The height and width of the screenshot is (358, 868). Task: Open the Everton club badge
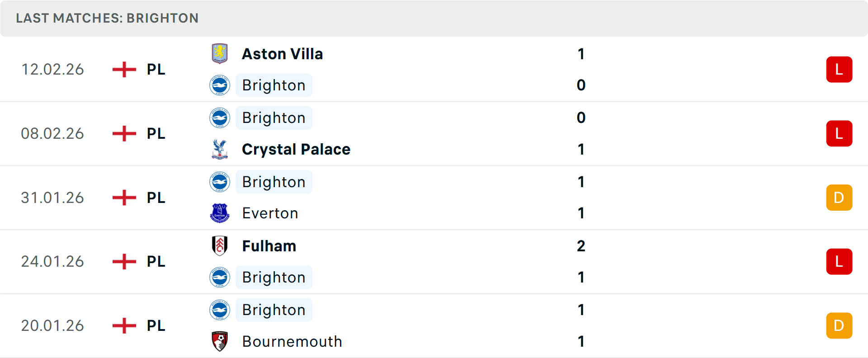click(220, 213)
